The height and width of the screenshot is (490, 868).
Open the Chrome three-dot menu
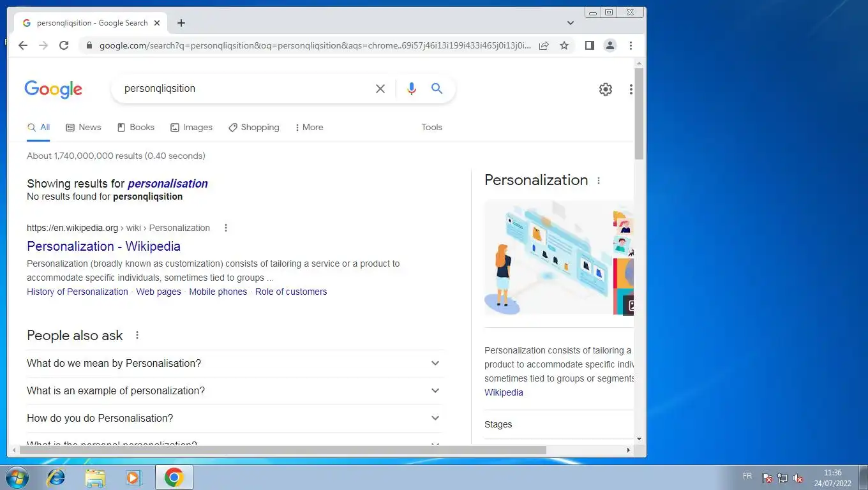click(631, 45)
